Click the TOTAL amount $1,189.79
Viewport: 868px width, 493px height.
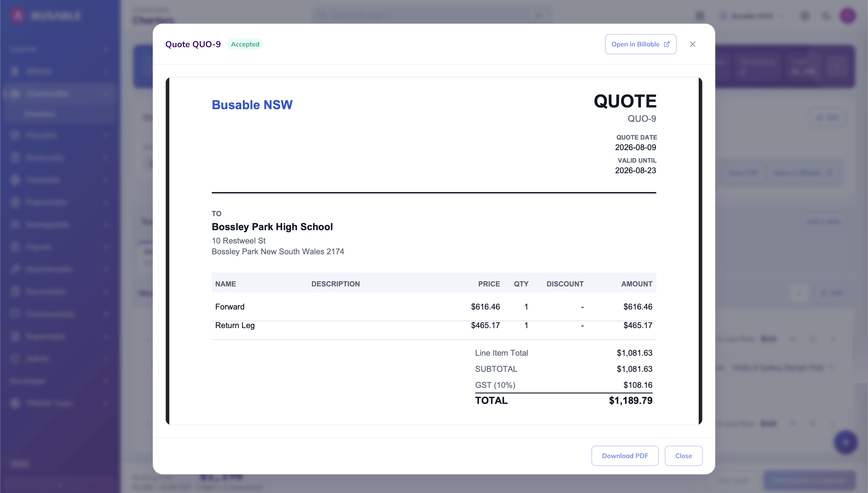pos(630,401)
